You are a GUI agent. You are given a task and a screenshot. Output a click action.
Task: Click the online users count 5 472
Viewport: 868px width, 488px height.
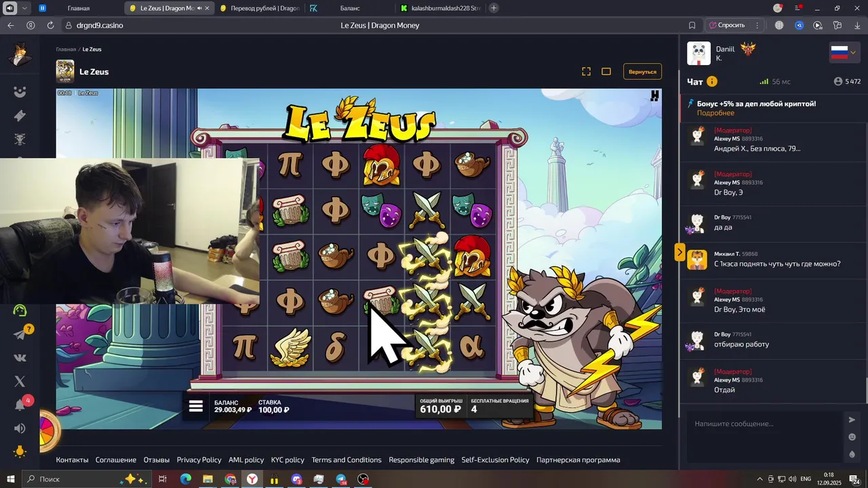(848, 81)
